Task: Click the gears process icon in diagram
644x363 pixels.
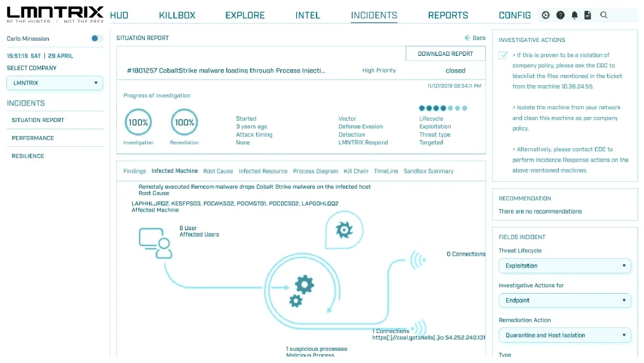Action: click(301, 291)
